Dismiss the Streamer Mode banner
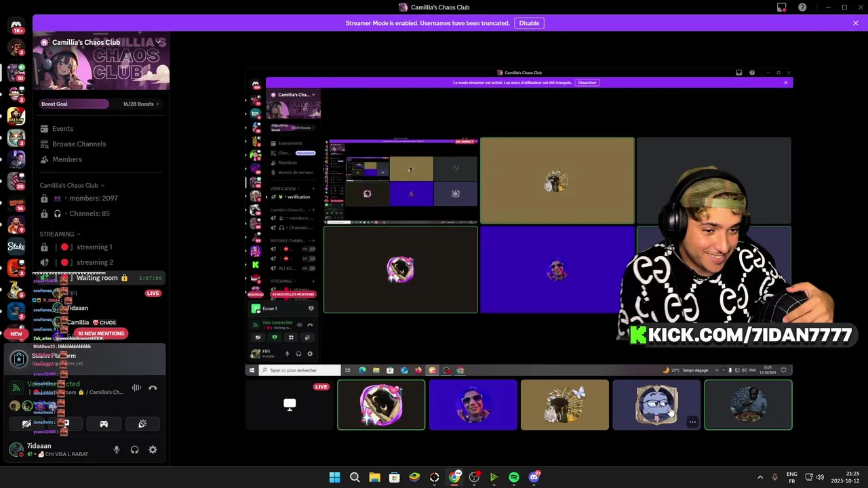The width and height of the screenshot is (868, 488). pos(856,23)
